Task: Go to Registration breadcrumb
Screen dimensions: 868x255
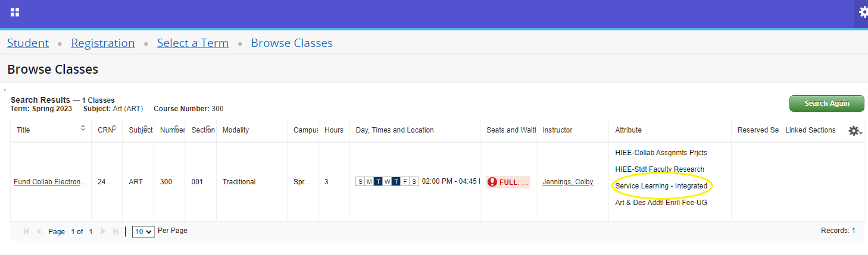Action: pos(102,43)
